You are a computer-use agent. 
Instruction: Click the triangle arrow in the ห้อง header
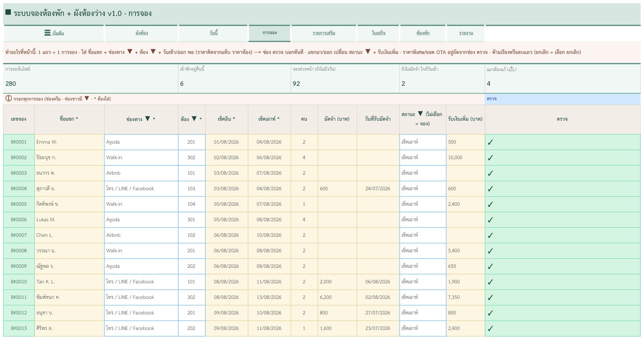(194, 119)
